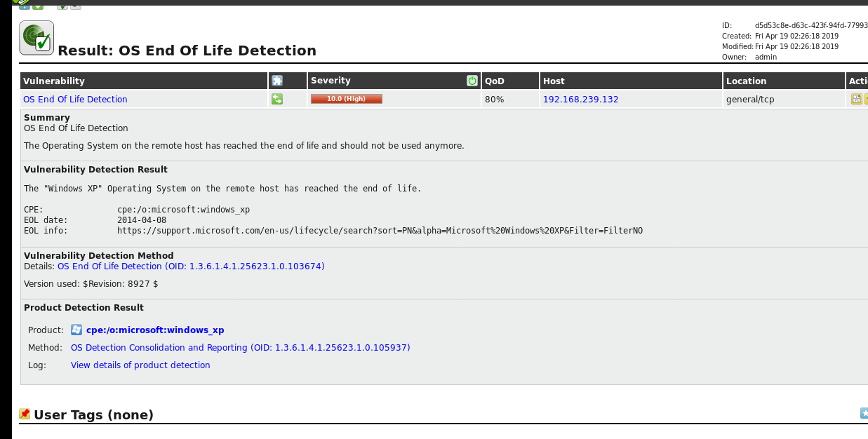This screenshot has height=439, width=868.
Task: Open the OS End Of Life Detection vulnerability link
Action: (75, 100)
